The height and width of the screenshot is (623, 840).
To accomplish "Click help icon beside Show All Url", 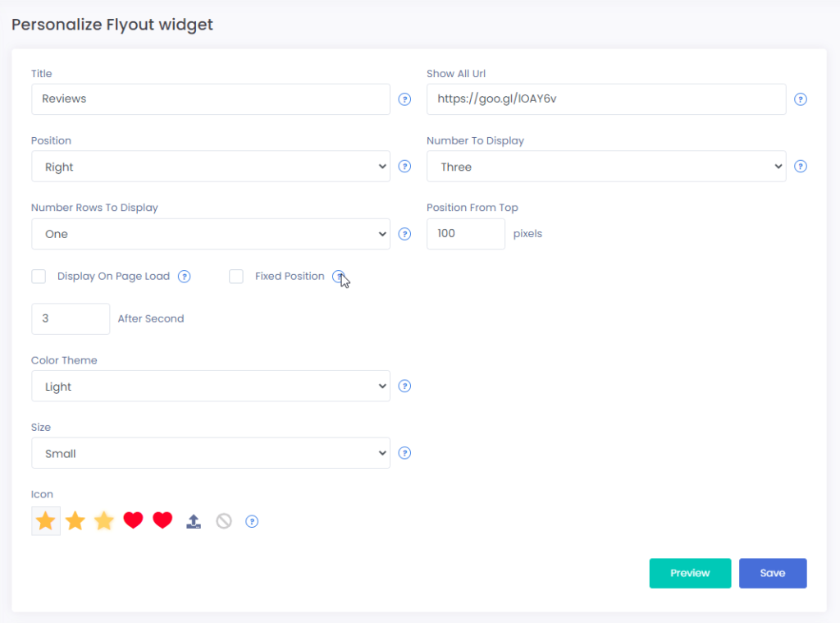I will (801, 99).
